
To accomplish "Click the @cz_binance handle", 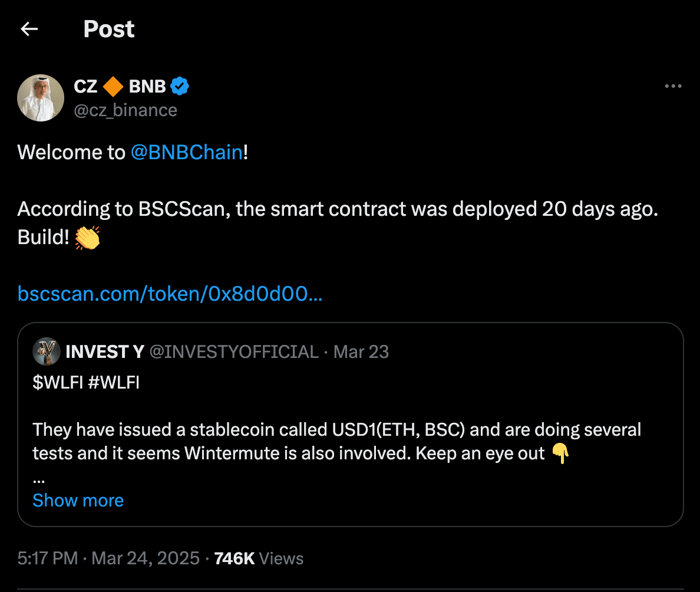I will tap(126, 110).
